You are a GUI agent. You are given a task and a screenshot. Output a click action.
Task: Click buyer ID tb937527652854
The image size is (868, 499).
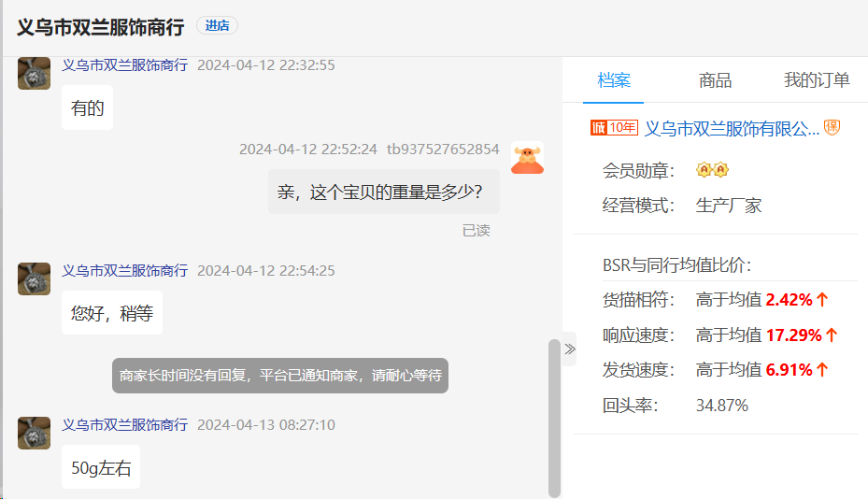click(443, 150)
